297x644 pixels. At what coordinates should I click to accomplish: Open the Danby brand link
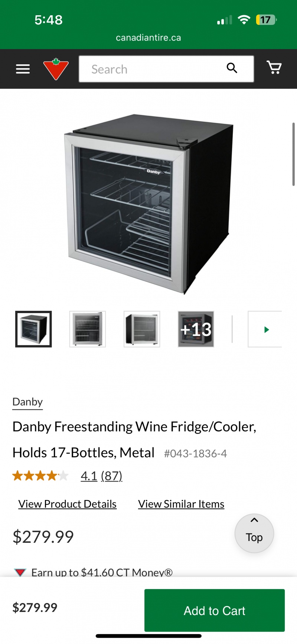27,402
